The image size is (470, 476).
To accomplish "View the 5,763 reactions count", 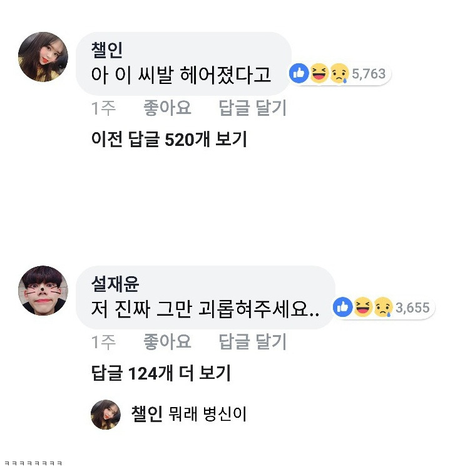I will 369,74.
